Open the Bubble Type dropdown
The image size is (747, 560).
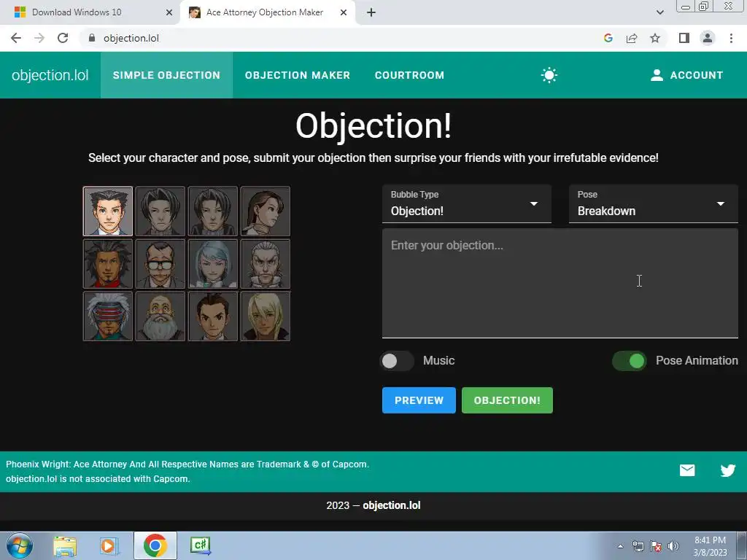[x=466, y=204]
